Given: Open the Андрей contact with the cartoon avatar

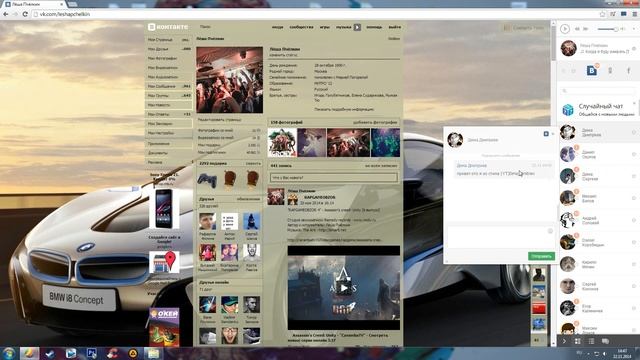Looking at the screenshot, I should [x=598, y=220].
